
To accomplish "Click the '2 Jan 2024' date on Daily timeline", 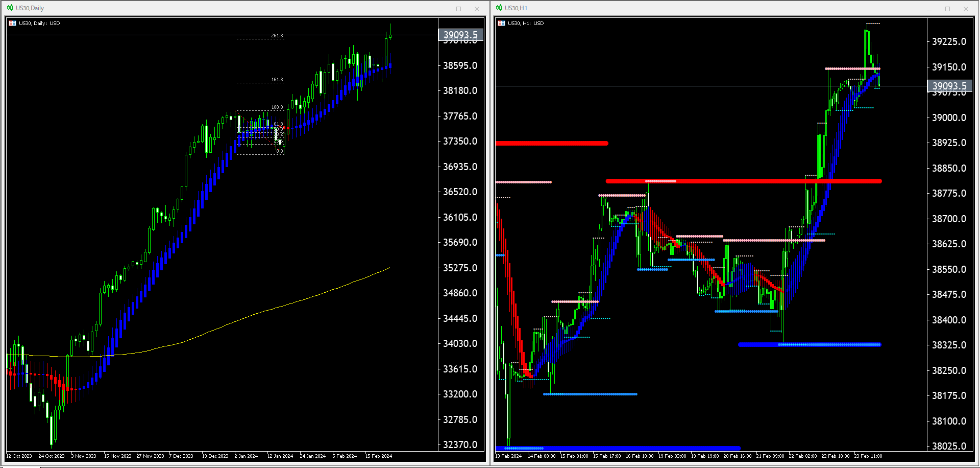I will (x=246, y=456).
